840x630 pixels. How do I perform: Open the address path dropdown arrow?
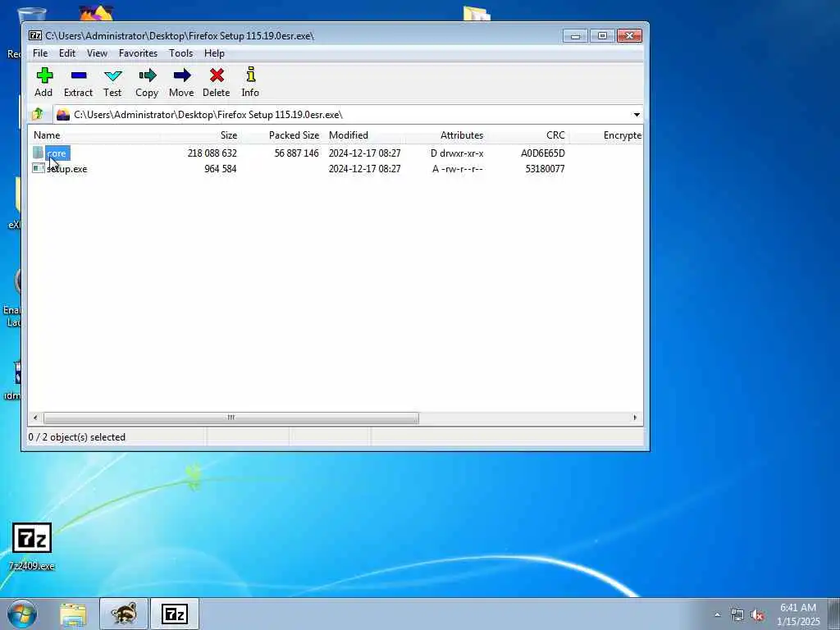click(x=637, y=115)
